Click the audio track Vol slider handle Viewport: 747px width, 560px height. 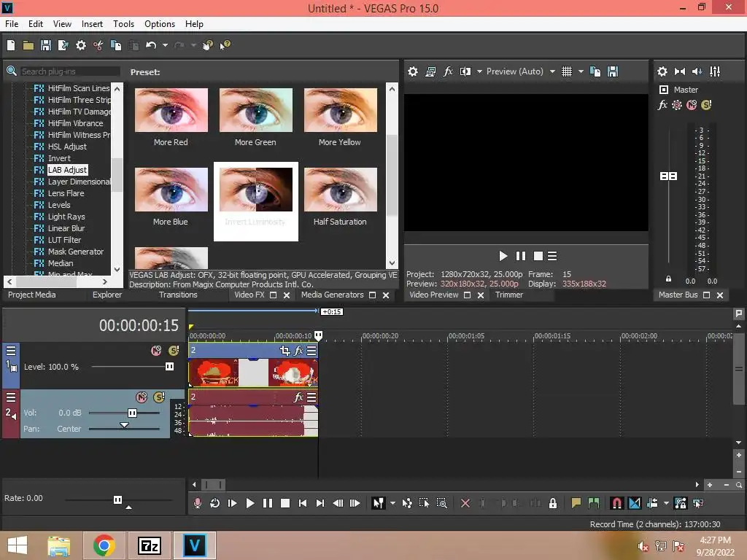133,413
